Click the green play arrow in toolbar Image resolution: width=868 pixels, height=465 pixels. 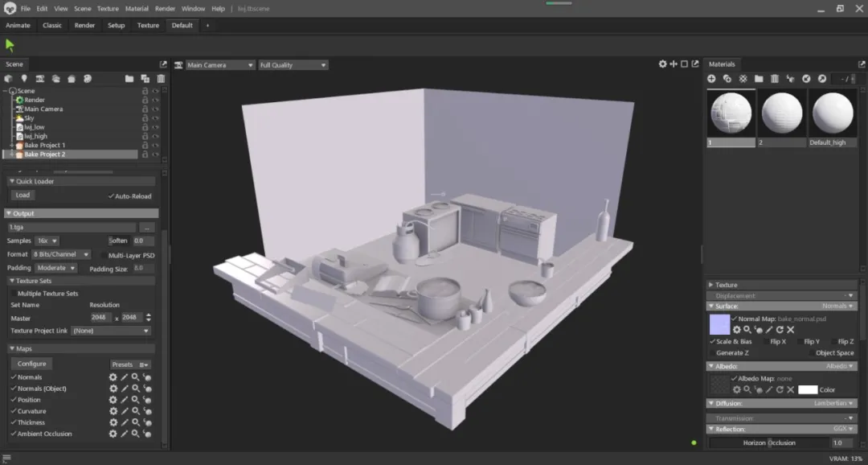click(10, 45)
